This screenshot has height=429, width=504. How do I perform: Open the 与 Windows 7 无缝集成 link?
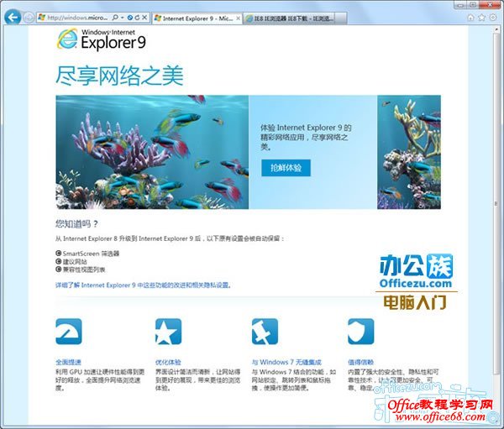[286, 362]
